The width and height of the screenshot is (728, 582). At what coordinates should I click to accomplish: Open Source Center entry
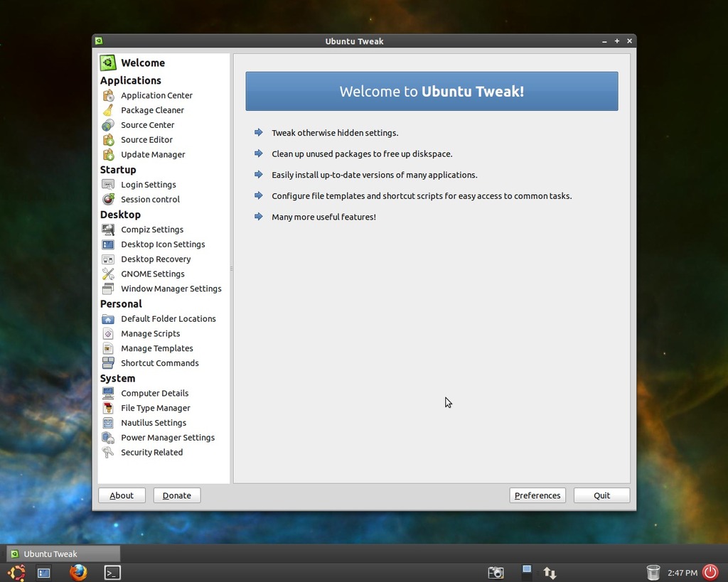[x=148, y=125]
